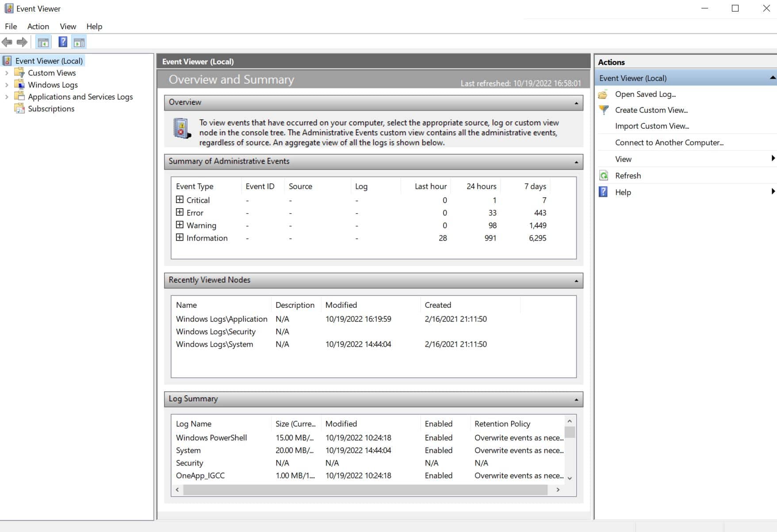Expand the Warning event type row
Screen dimensions: 777x532
(180, 225)
